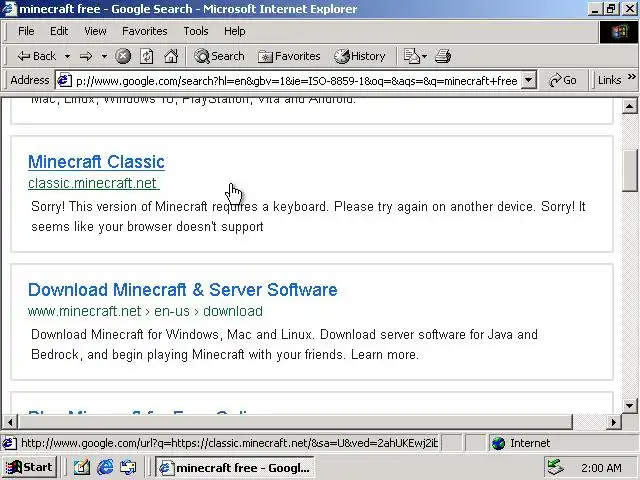Open the Edit menu
Image resolution: width=640 pixels, height=480 pixels.
[x=59, y=31]
